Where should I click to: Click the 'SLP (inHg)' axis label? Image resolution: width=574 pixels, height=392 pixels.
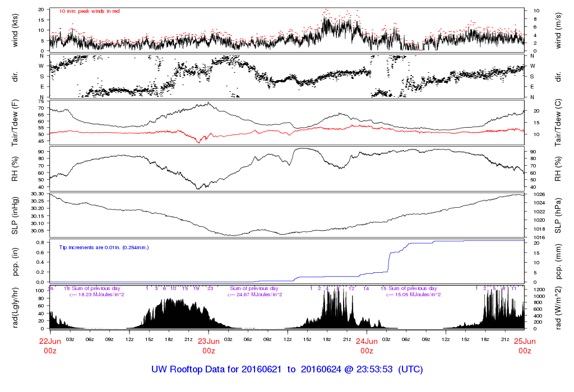click(x=15, y=216)
